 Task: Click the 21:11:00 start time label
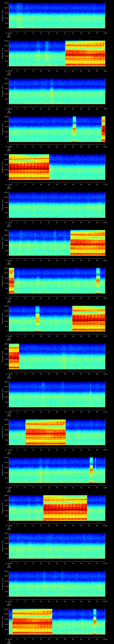[9, 222]
